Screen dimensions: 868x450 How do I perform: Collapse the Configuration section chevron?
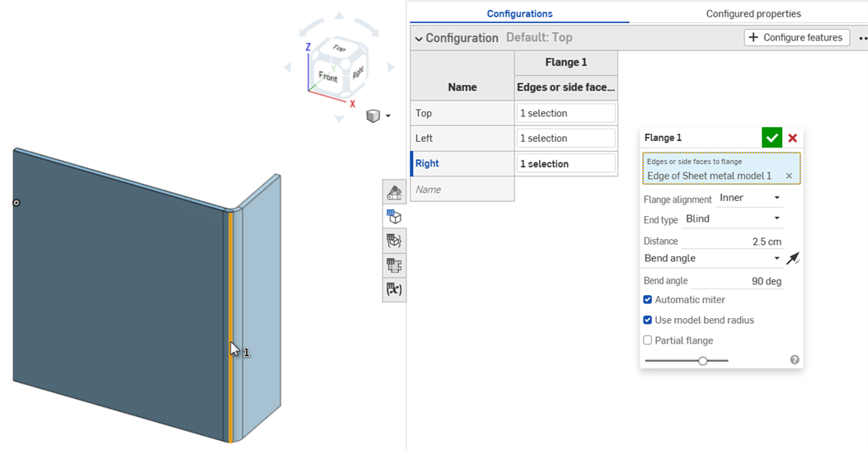point(419,39)
